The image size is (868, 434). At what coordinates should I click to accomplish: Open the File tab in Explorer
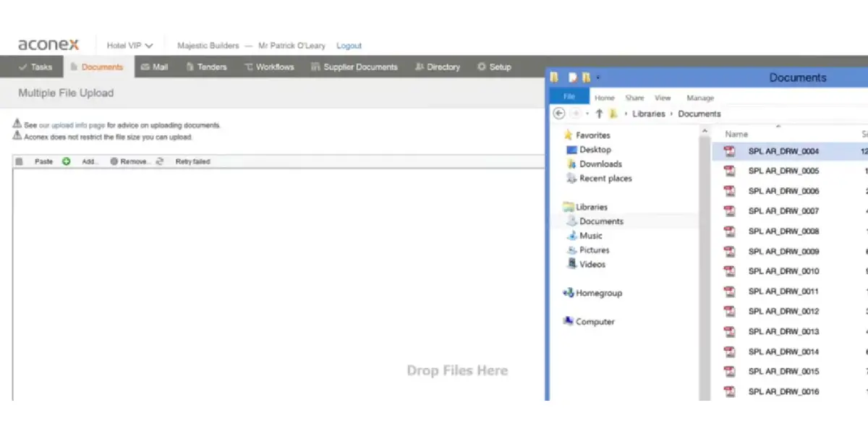(569, 96)
